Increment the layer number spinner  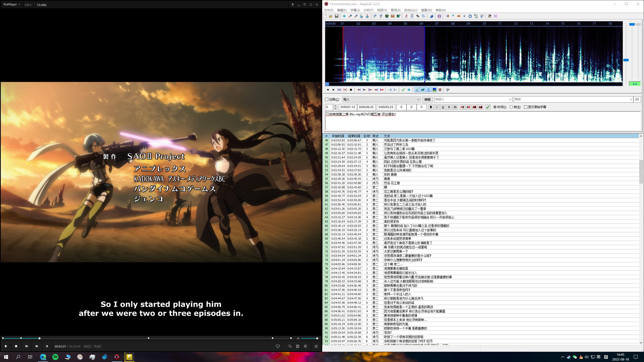coord(335,106)
